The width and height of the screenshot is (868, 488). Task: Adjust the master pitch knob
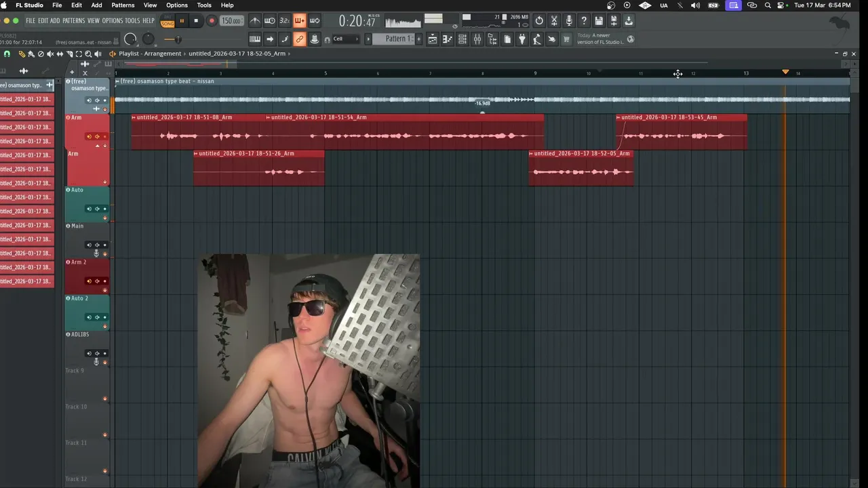(149, 39)
